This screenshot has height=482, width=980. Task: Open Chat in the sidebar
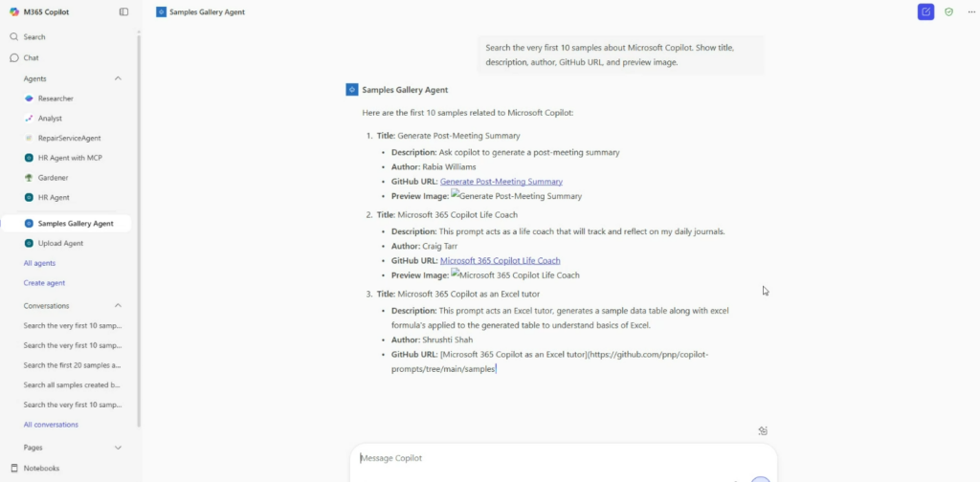click(24, 57)
